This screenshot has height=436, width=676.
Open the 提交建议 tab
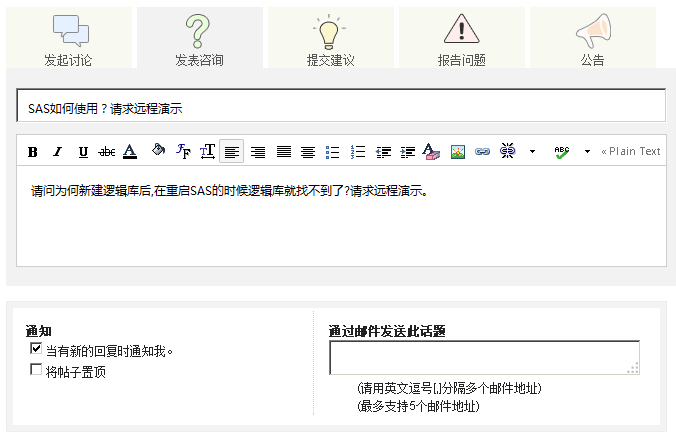point(330,40)
